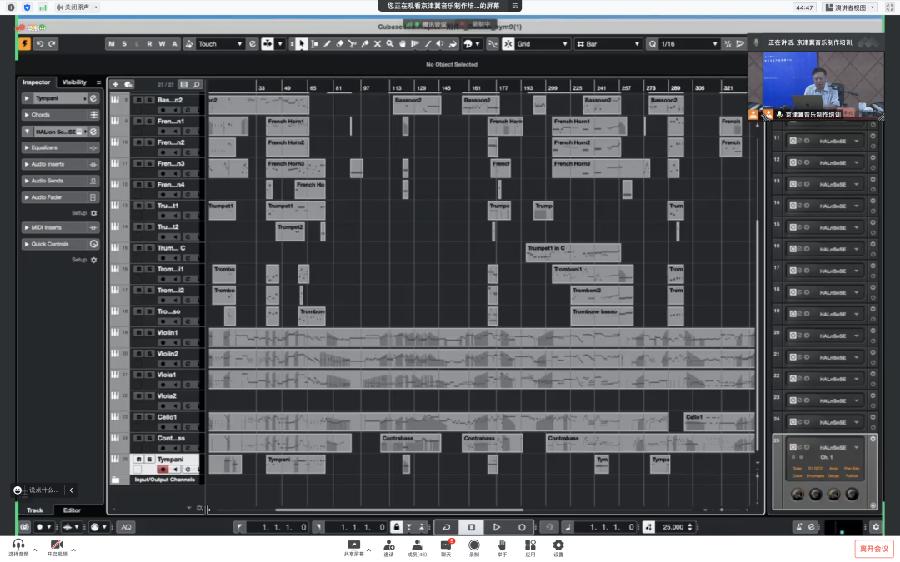900x562 pixels.
Task: Select the Draw pencil tool
Action: [x=327, y=44]
